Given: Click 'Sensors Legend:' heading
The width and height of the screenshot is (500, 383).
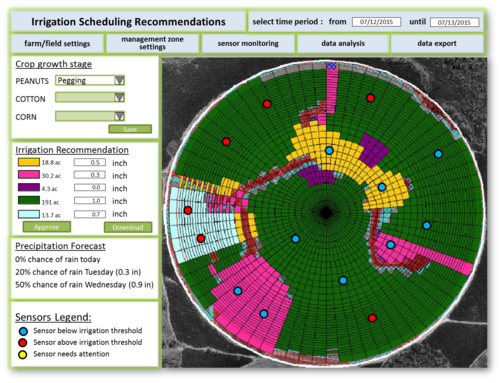Looking at the screenshot, I should click(53, 317).
